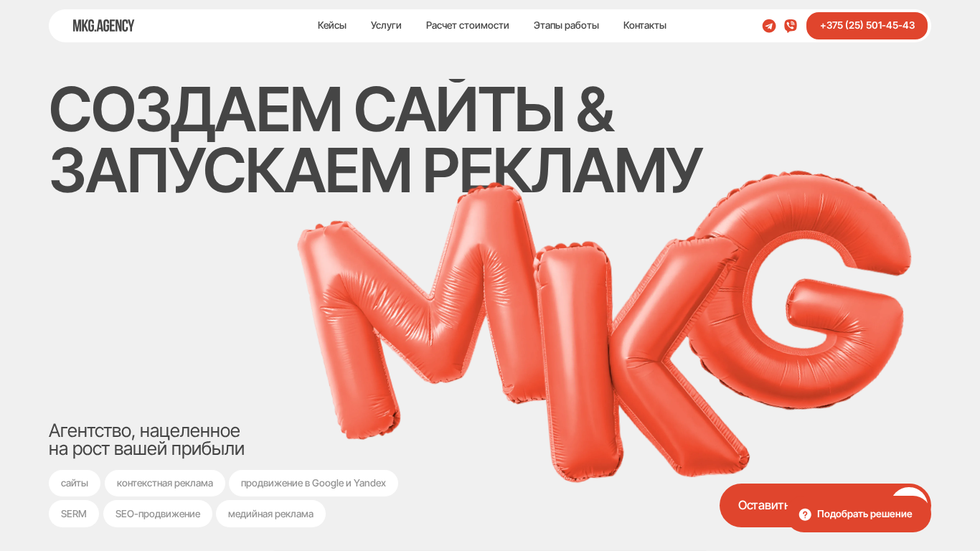Choose the контекстная реклама tag
This screenshot has height=551, width=980.
[x=165, y=484]
